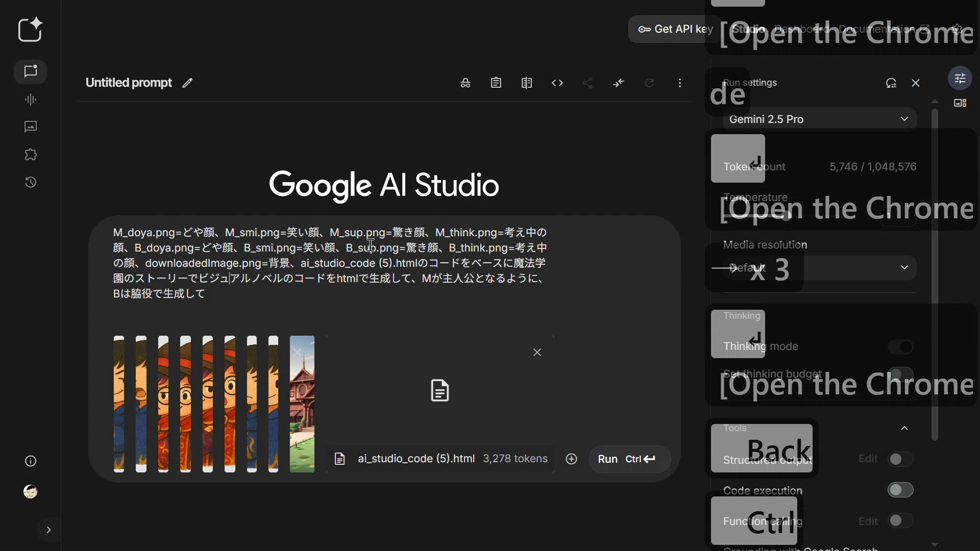Open Stream realtime in sidebar
This screenshot has height=551, width=980.
click(x=31, y=99)
